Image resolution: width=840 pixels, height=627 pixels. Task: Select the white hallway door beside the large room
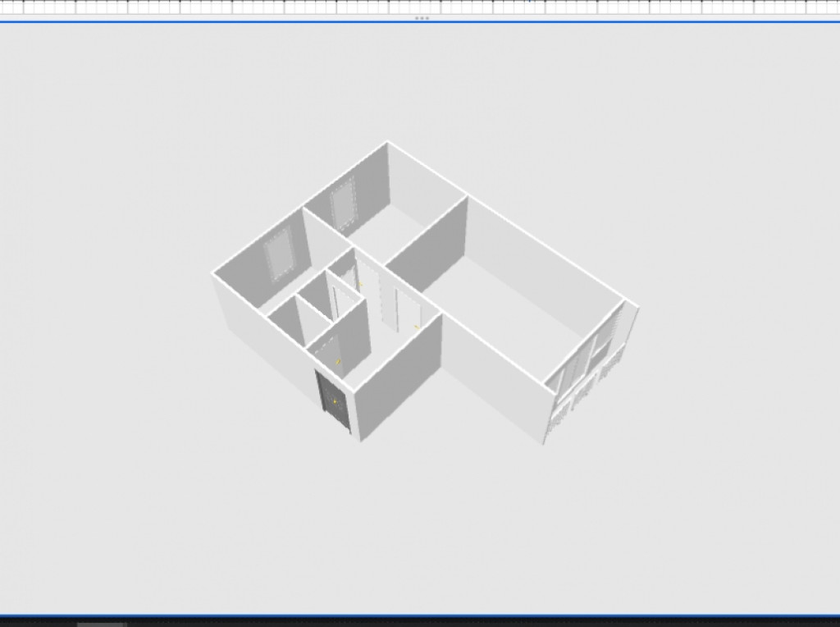pyautogui.click(x=406, y=309)
